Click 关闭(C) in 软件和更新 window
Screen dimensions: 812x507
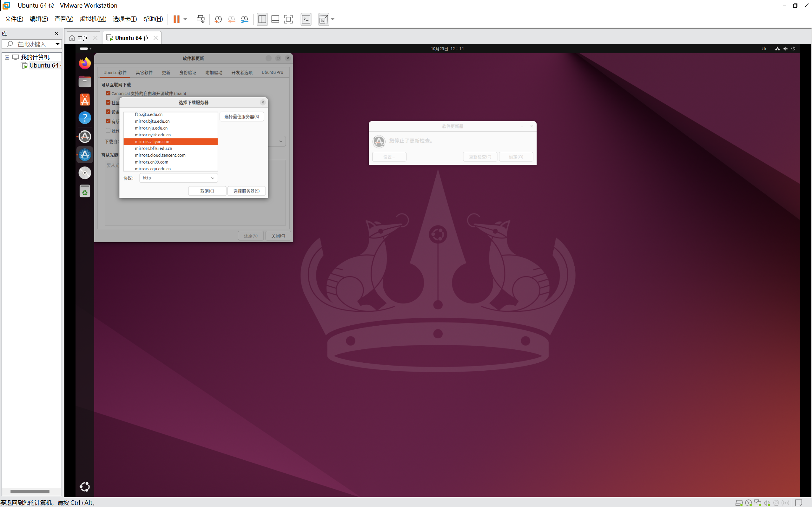[278, 236]
